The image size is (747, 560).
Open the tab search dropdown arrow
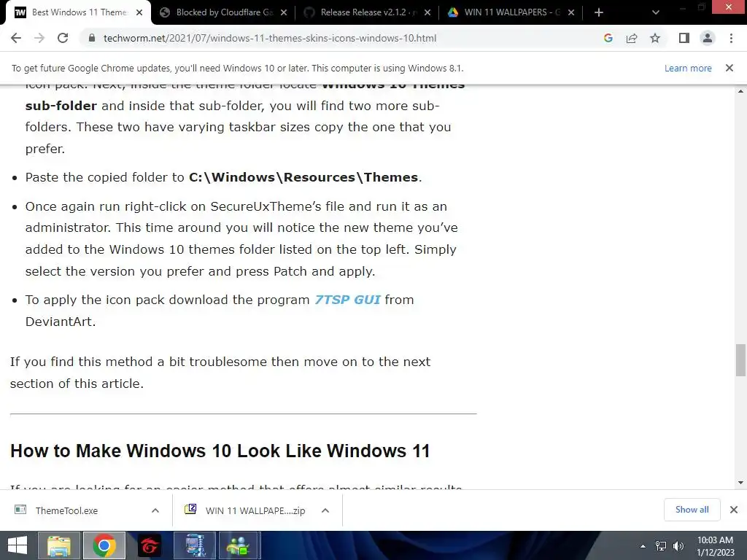(x=656, y=12)
